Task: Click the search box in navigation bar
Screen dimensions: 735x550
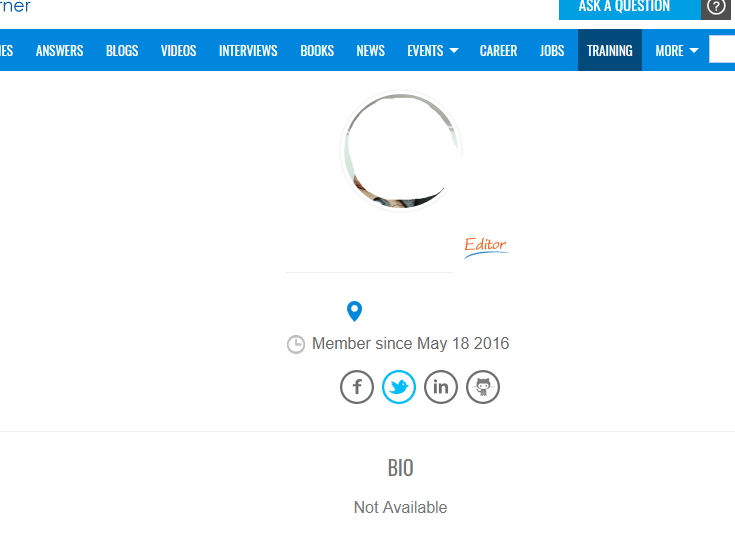Action: tap(722, 49)
